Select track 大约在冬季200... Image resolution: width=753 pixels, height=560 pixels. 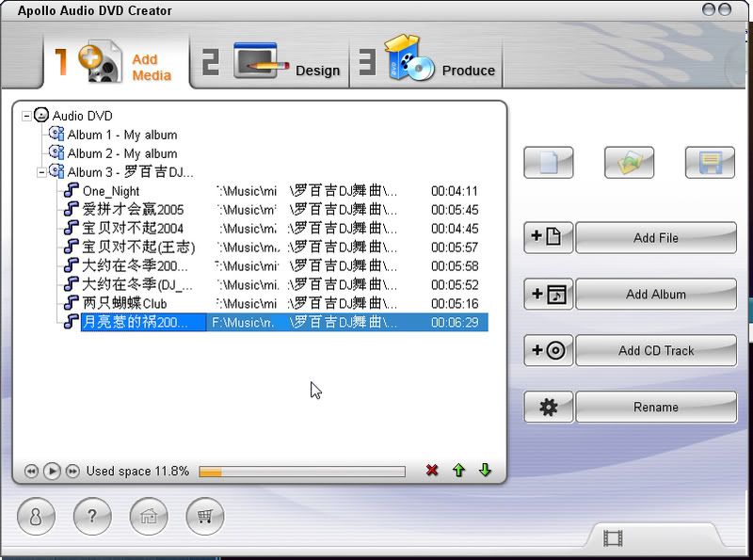click(135, 265)
